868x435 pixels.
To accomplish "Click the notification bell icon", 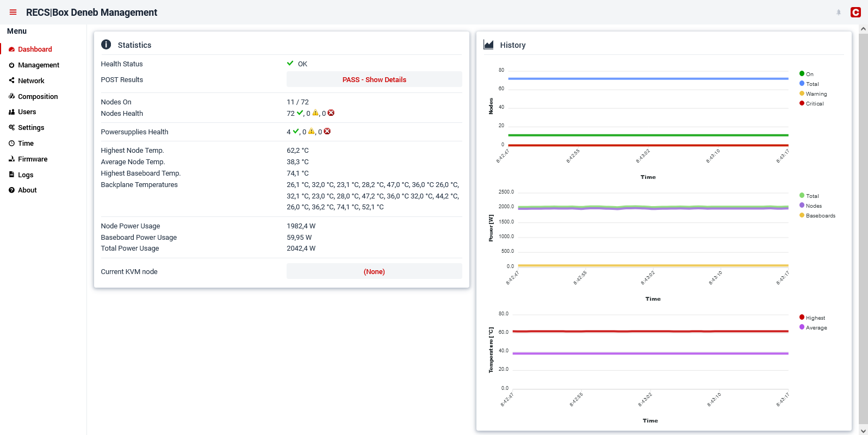I will (839, 12).
